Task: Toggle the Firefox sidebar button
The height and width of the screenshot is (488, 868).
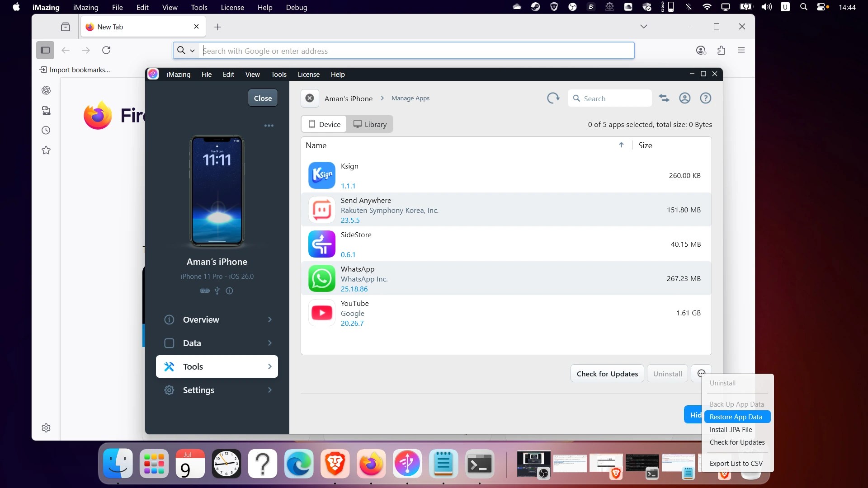Action: pyautogui.click(x=45, y=50)
